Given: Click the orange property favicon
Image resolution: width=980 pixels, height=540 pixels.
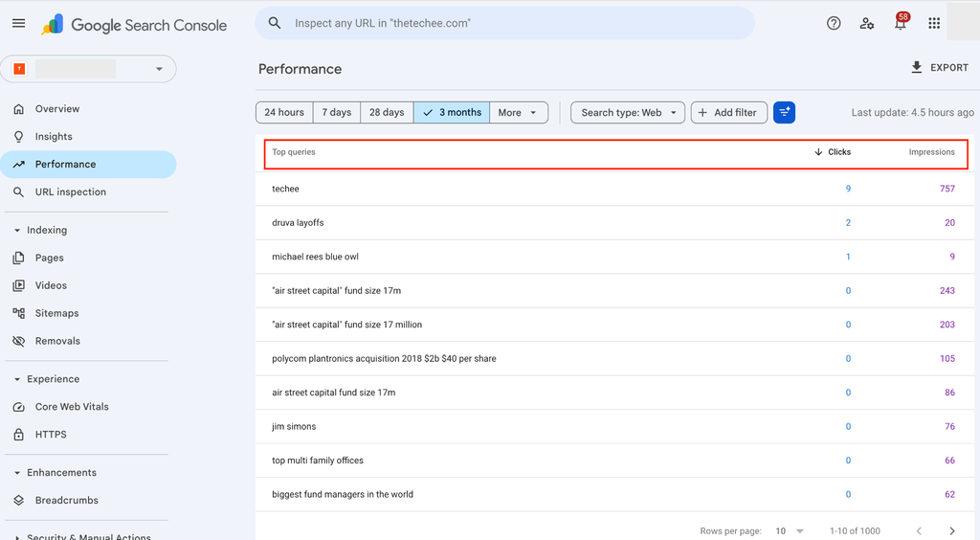Looking at the screenshot, I should pyautogui.click(x=19, y=69).
